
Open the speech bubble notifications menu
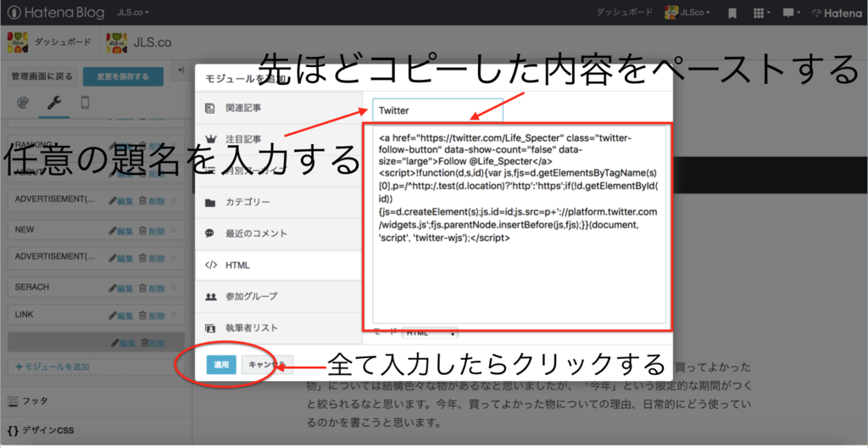pyautogui.click(x=793, y=13)
